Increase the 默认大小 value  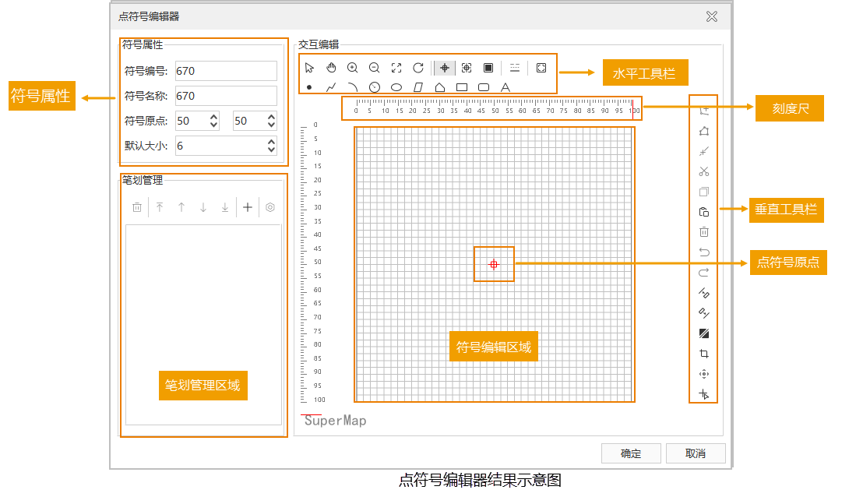271,142
